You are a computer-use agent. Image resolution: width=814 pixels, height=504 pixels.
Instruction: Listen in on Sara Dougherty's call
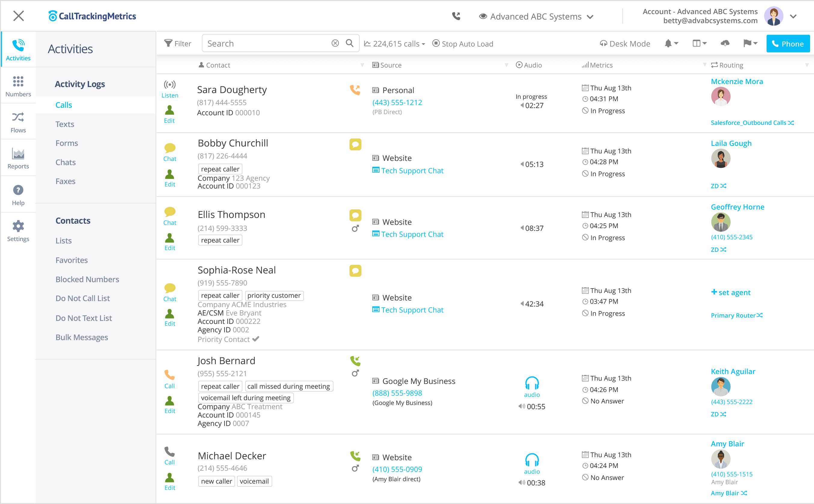point(170,89)
